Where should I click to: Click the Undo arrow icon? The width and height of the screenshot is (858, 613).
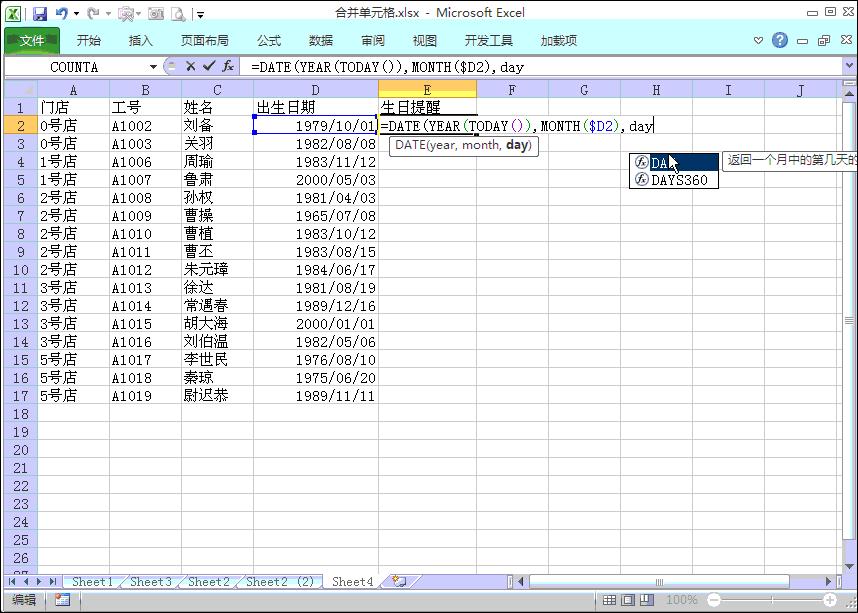click(61, 14)
